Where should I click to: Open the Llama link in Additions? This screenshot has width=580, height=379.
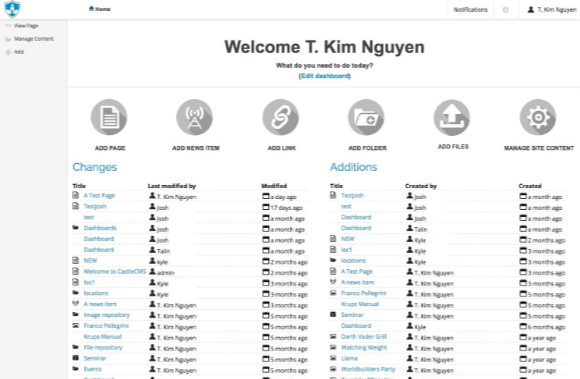(x=349, y=358)
